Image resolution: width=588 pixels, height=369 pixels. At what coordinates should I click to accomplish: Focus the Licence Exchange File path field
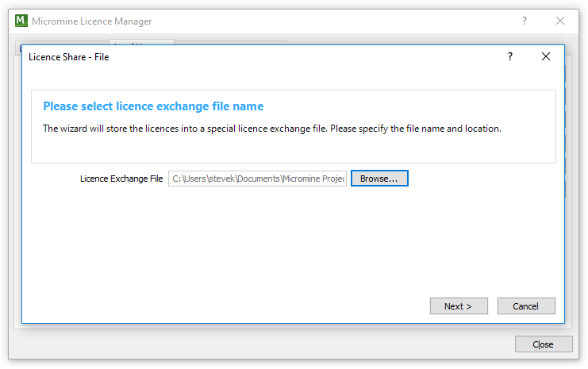[x=257, y=179]
